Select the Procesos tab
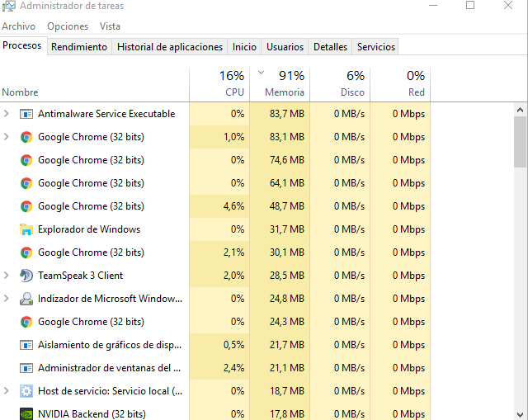The width and height of the screenshot is (528, 420). pos(22,45)
